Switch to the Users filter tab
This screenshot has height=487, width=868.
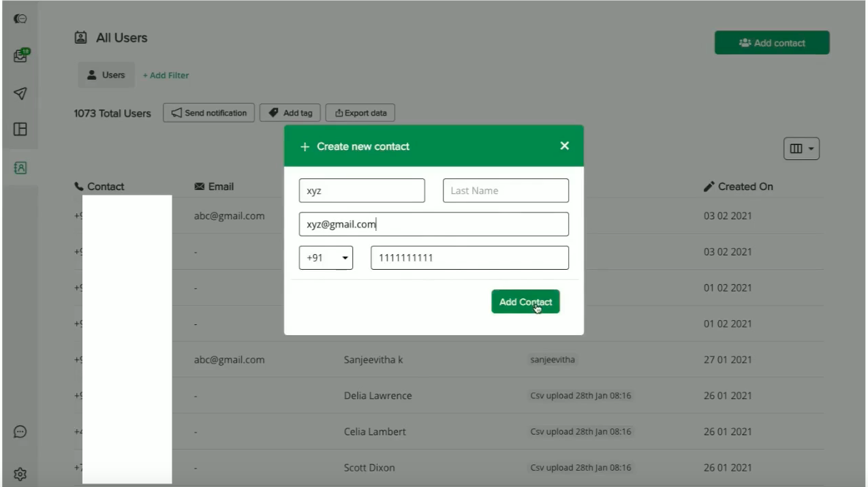(106, 75)
